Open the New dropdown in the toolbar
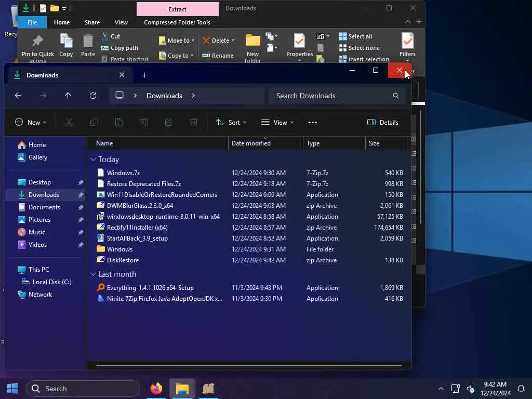 click(x=31, y=122)
